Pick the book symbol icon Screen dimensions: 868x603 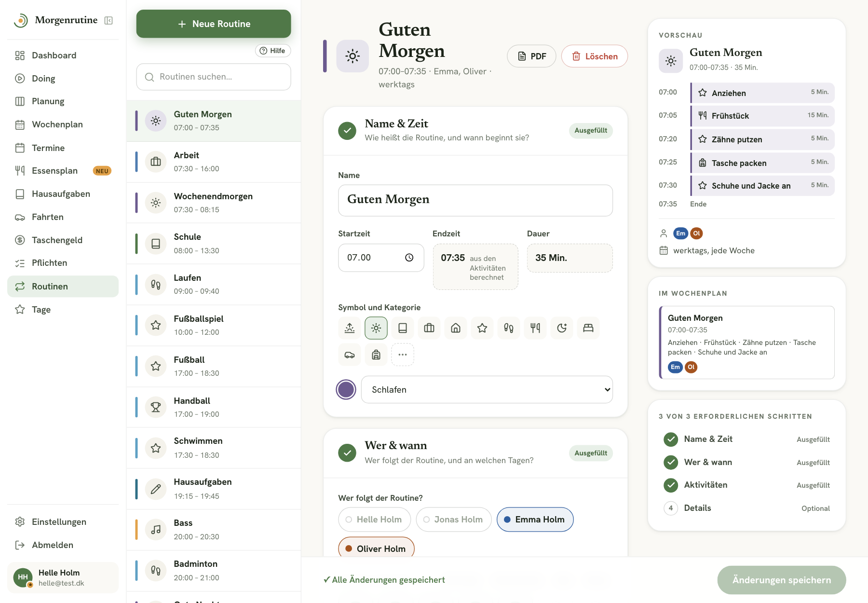coord(403,328)
